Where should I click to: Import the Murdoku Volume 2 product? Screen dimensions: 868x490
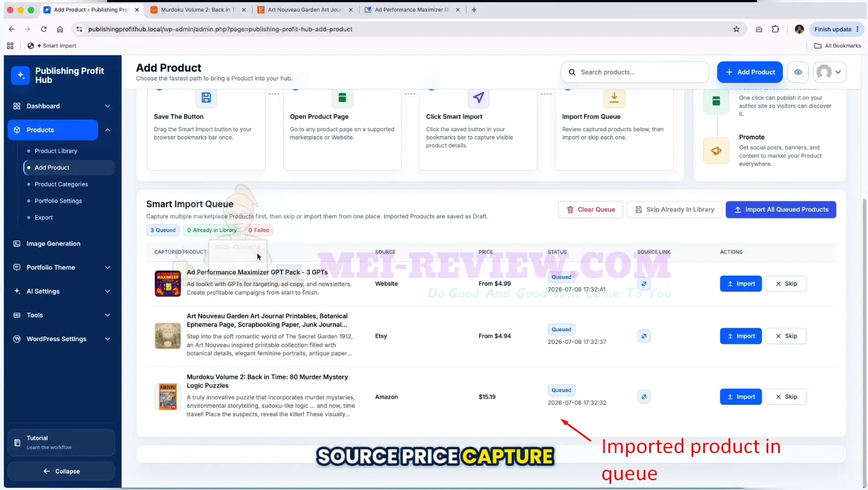[741, 397]
